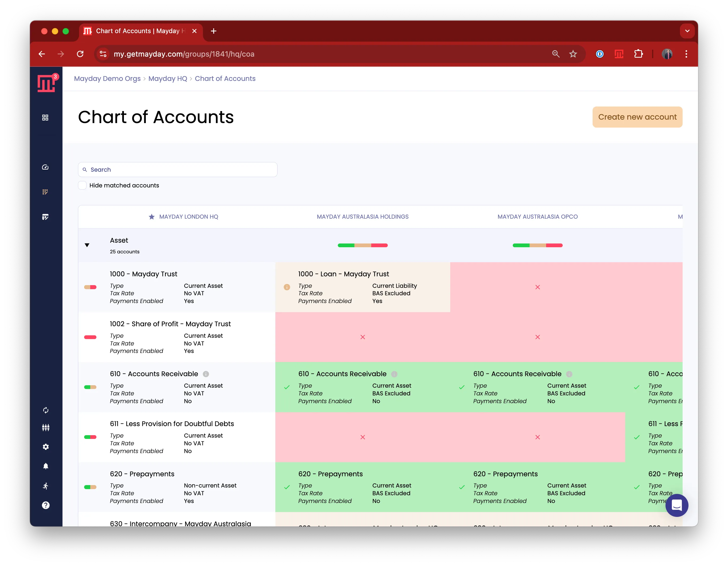Click the sync arrows icon in sidebar

[x=46, y=410]
